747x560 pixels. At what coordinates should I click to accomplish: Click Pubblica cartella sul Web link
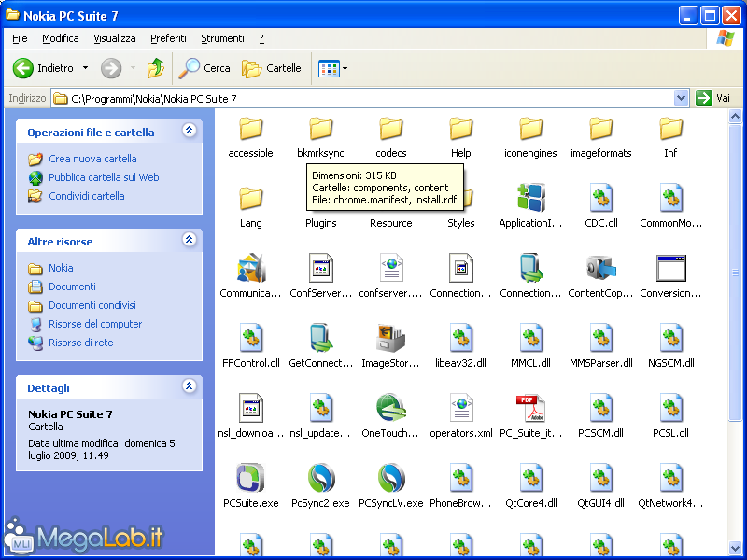point(104,177)
